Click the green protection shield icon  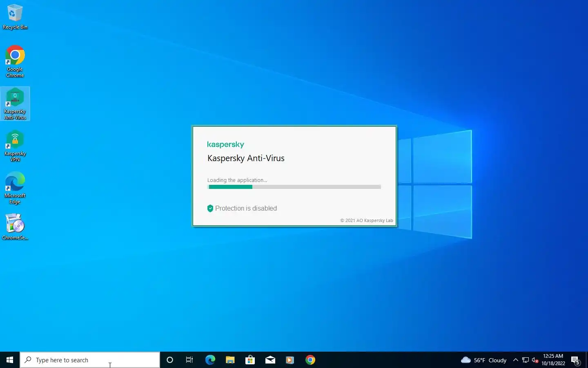click(x=210, y=208)
